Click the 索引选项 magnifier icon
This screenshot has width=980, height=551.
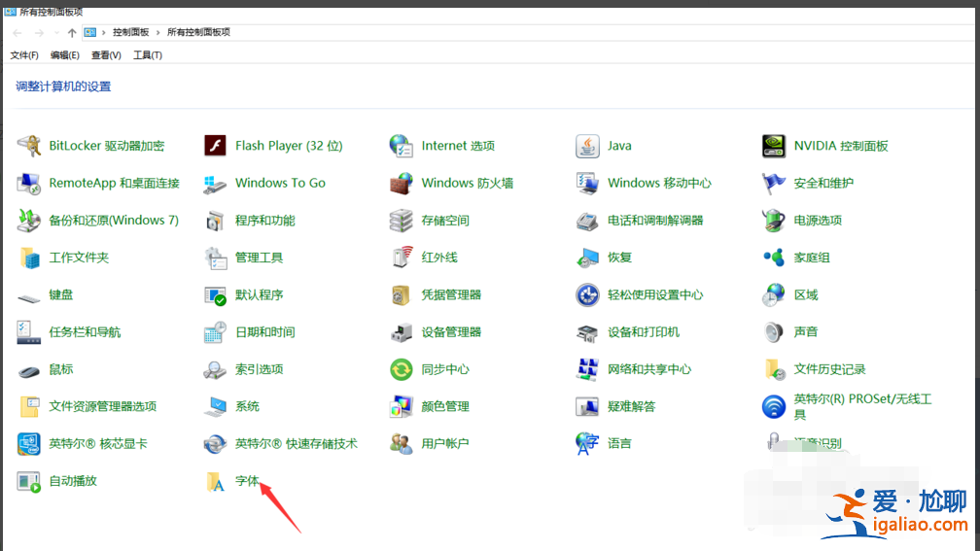[x=215, y=369]
